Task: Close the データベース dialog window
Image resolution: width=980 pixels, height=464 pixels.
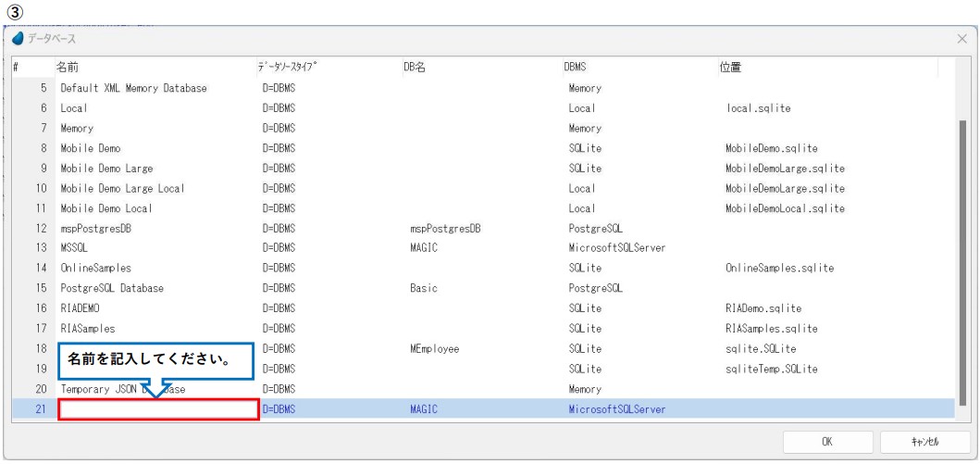Action: point(961,39)
